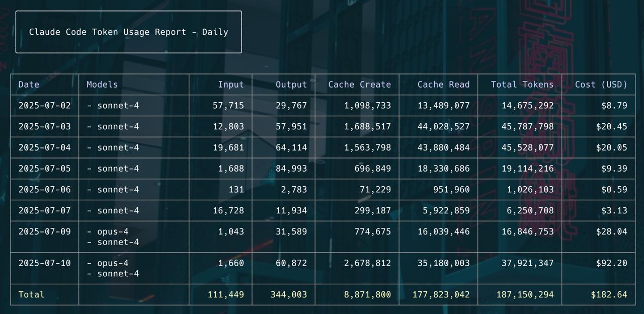Select the Cost (USD) column header
This screenshot has width=644, height=314.
coord(601,85)
